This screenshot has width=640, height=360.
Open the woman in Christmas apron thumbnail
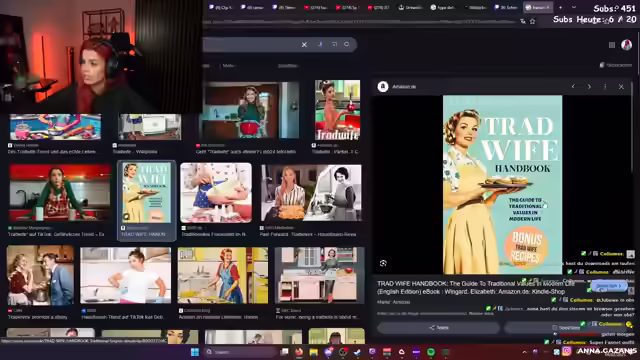click(60, 193)
